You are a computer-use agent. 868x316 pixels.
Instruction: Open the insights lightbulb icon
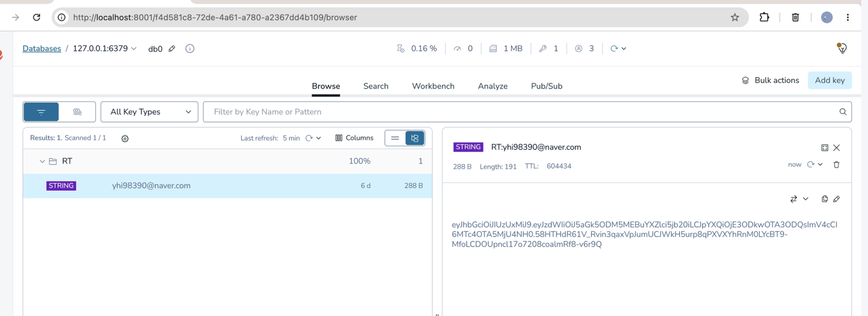842,48
